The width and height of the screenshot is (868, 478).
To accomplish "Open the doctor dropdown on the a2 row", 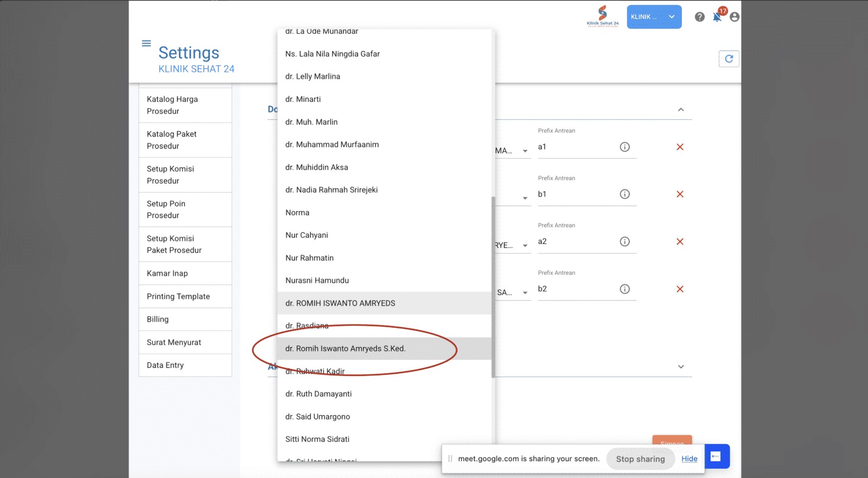I will [524, 246].
